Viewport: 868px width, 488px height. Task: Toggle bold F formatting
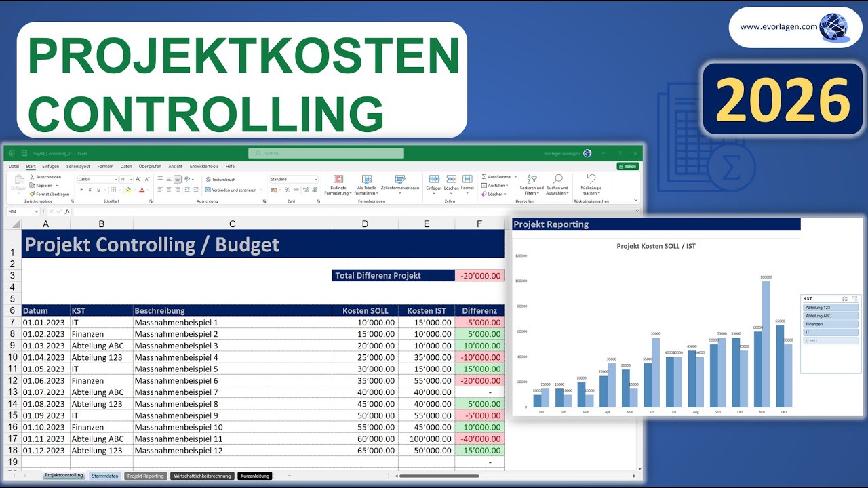(81, 190)
